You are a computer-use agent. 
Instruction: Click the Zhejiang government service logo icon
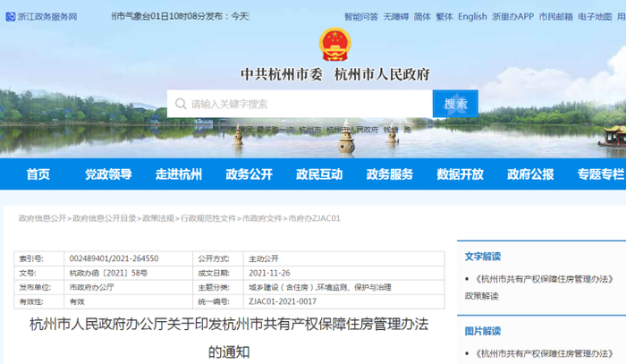coord(11,17)
